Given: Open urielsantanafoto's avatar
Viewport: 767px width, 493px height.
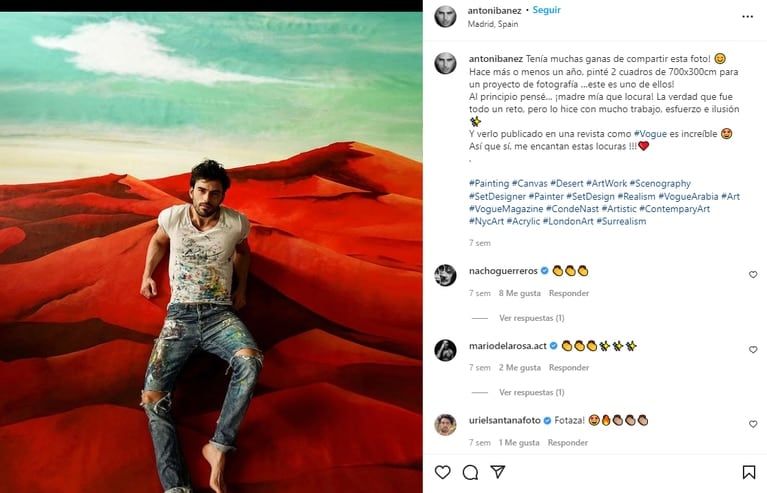Looking at the screenshot, I should (446, 424).
